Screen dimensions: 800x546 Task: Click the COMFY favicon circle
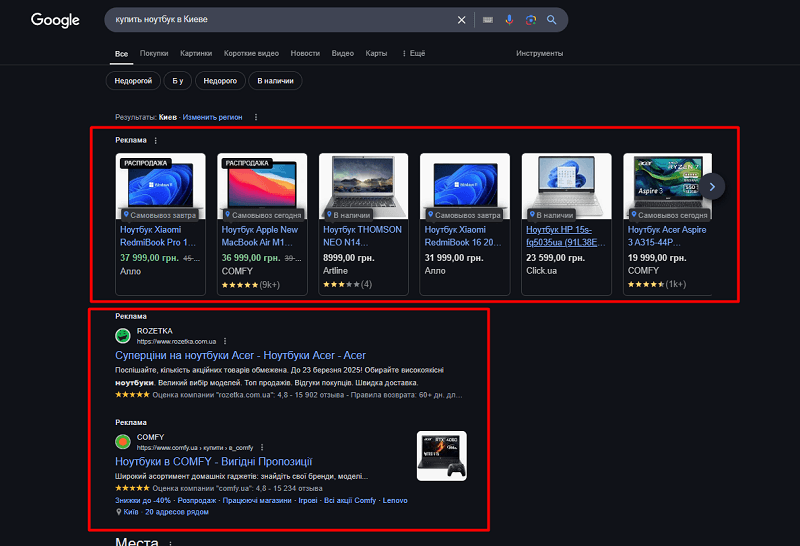pos(122,442)
